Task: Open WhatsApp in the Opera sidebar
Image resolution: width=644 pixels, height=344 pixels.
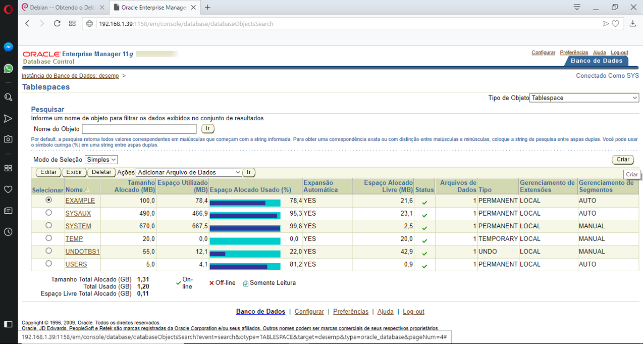Action: (8, 68)
